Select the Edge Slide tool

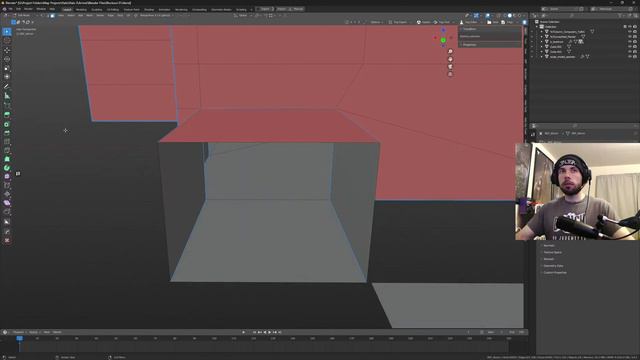[7, 185]
